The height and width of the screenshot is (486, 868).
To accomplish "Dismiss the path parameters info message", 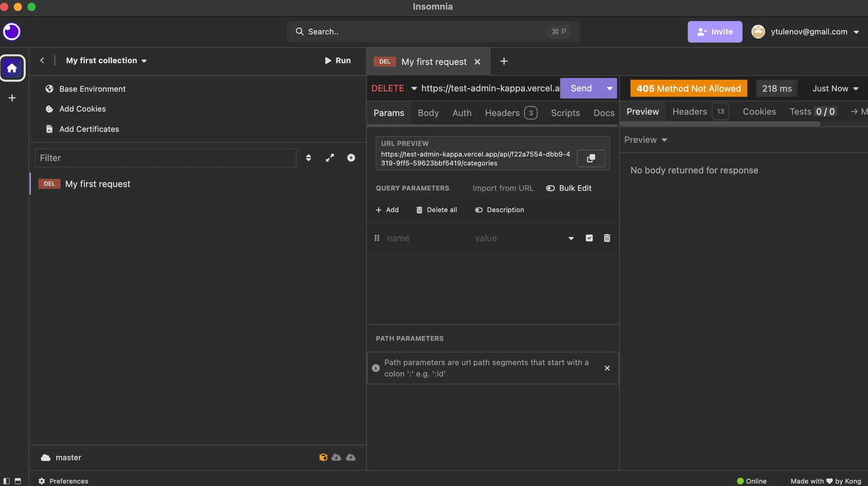I will tap(607, 368).
